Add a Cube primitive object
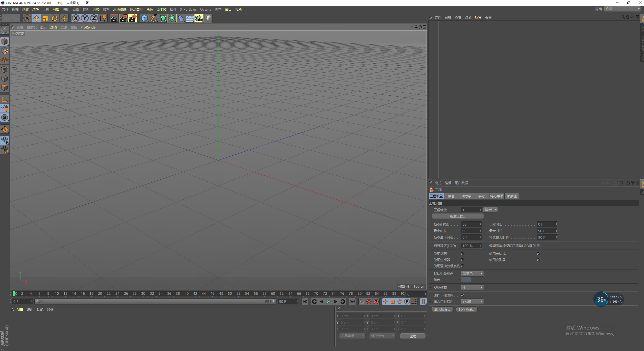This screenshot has height=351, width=644. 144,18
